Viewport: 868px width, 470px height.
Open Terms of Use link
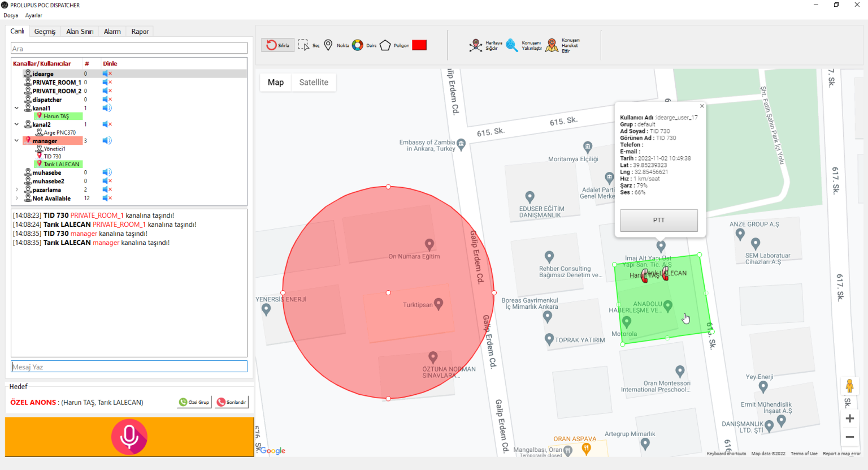point(804,454)
